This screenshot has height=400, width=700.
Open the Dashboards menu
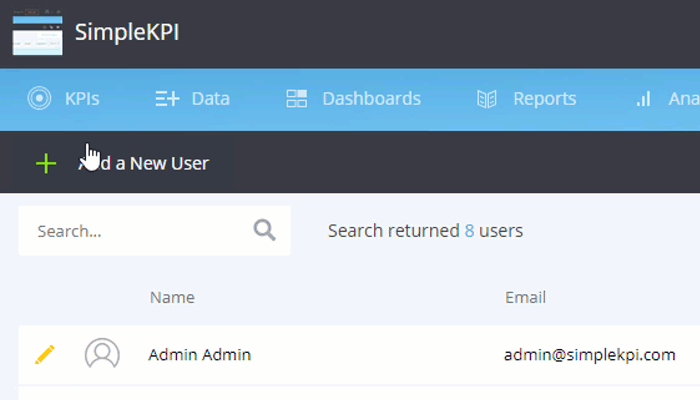pos(371,99)
